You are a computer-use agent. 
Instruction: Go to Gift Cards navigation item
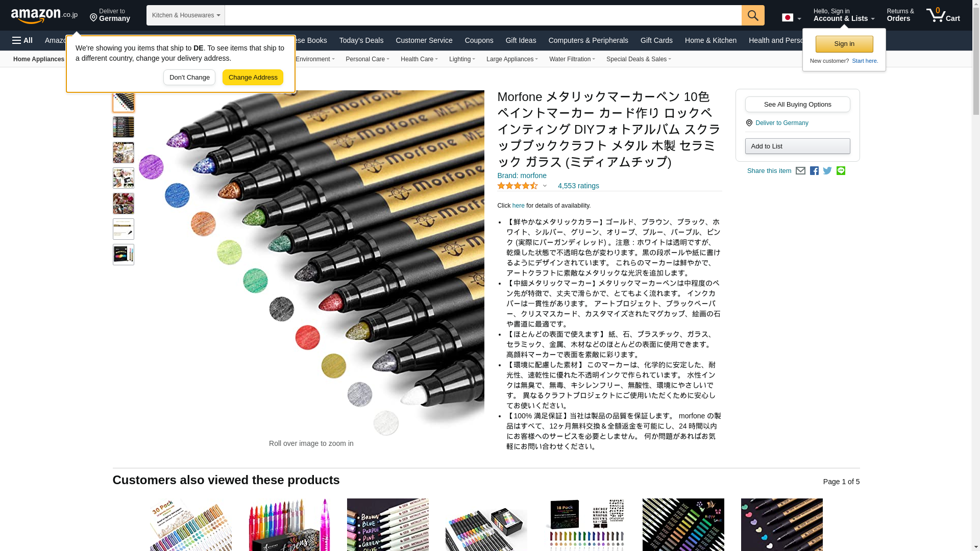656,40
